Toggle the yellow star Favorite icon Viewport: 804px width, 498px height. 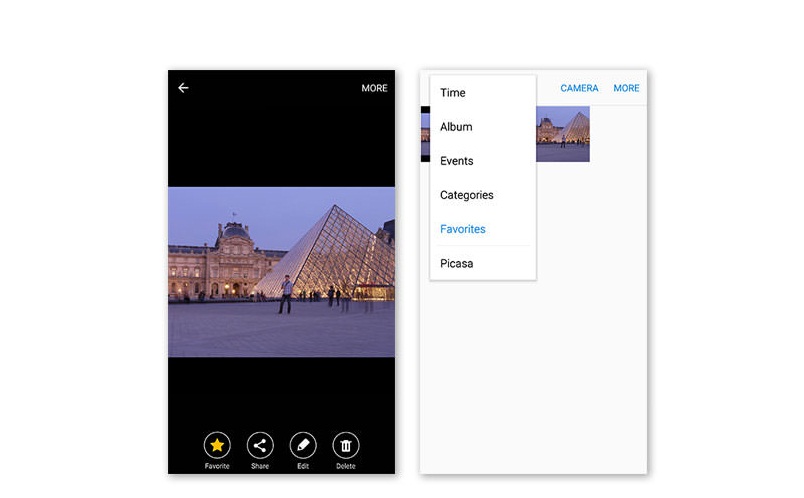pos(217,446)
